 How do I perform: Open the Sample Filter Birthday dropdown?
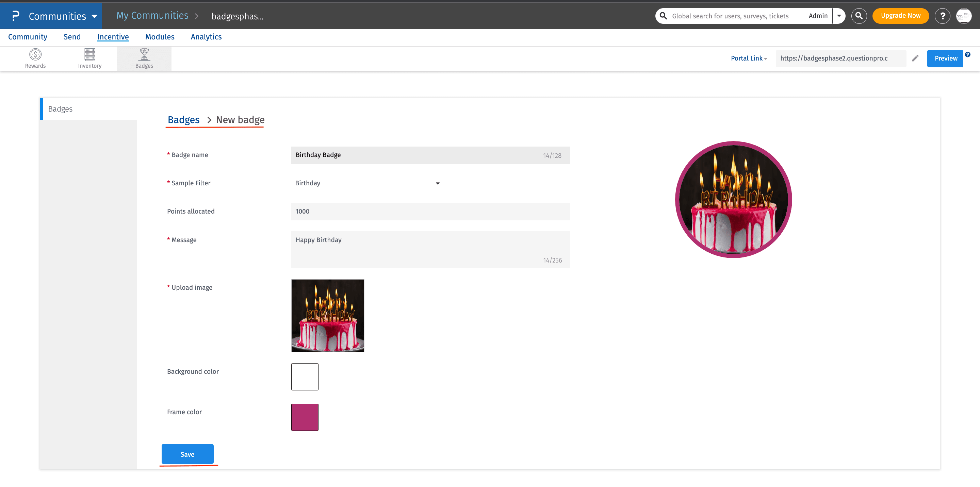click(x=368, y=183)
